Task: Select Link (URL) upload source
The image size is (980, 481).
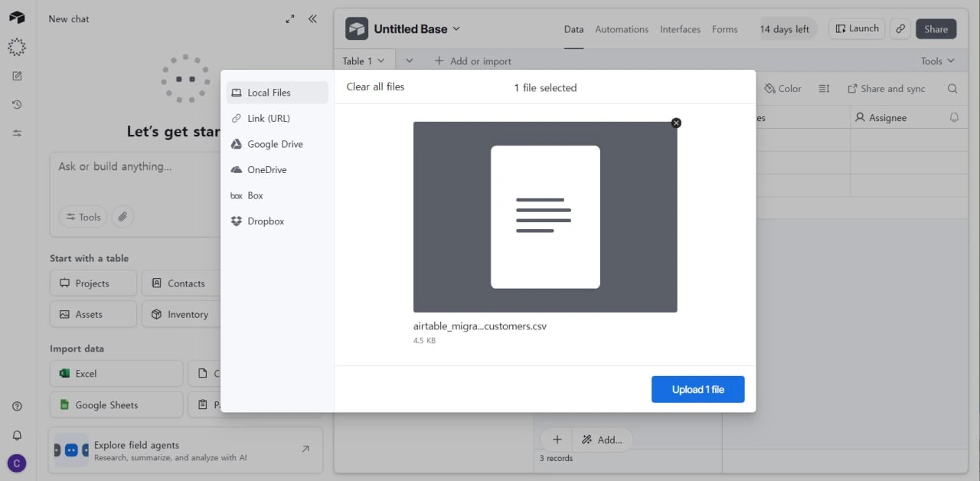Action: tap(277, 119)
